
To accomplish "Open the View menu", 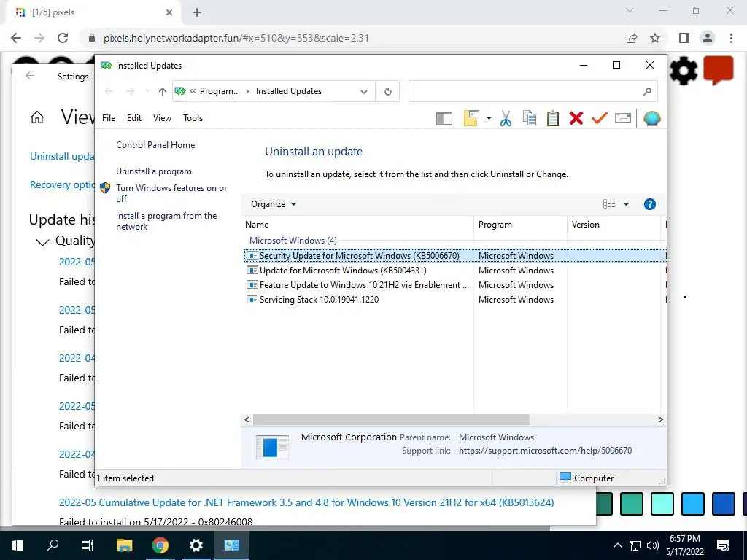I will (162, 118).
